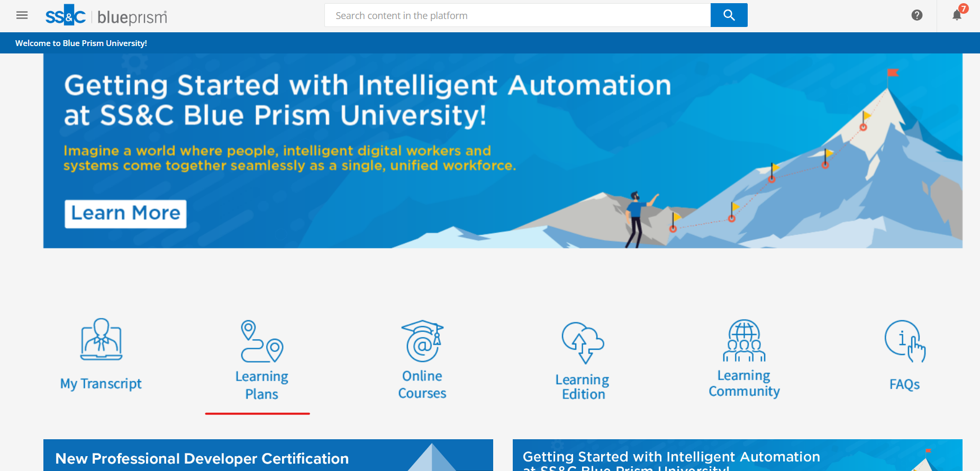Click the SS&C Blue Prism logo

point(106,16)
